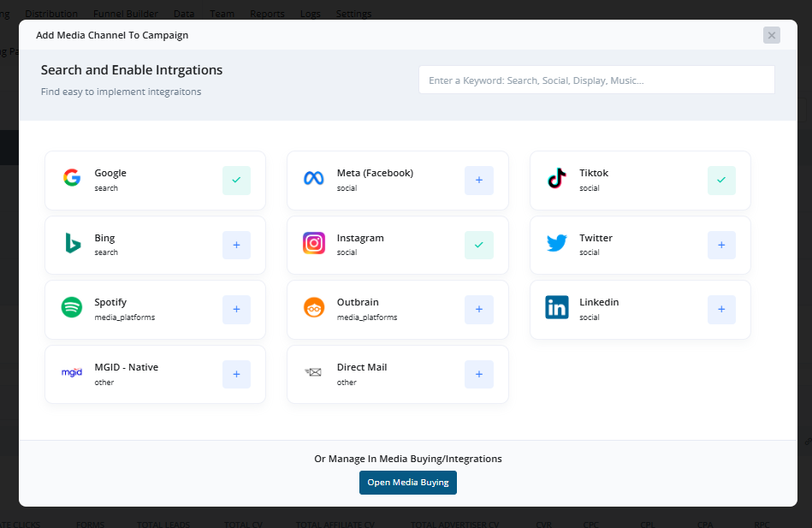Disable the Google integration checkmark
The height and width of the screenshot is (528, 812).
coord(236,181)
